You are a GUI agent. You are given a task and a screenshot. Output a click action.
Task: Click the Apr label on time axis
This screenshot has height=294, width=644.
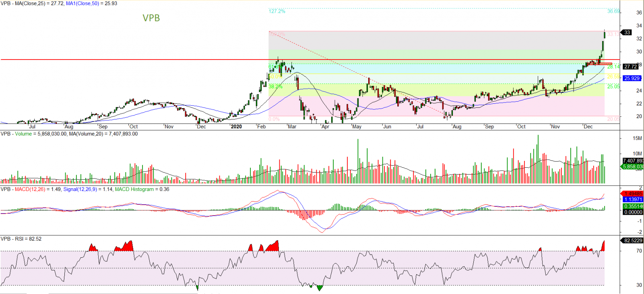(325, 127)
